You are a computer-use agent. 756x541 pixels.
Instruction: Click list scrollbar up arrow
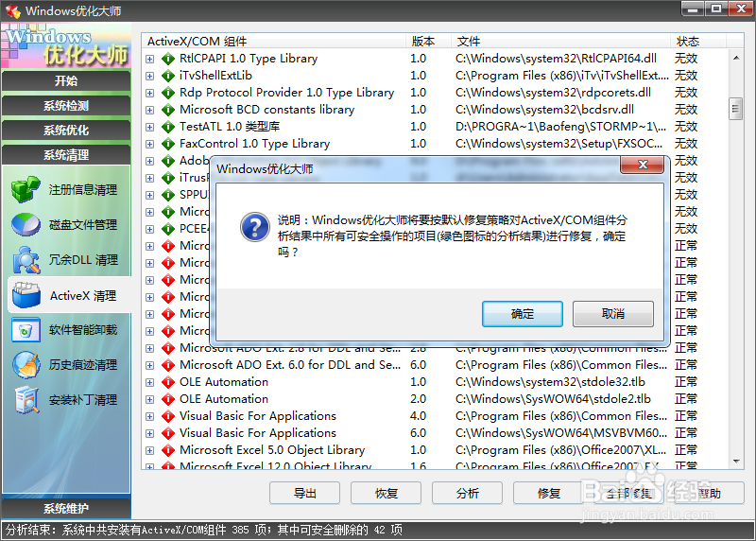736,58
